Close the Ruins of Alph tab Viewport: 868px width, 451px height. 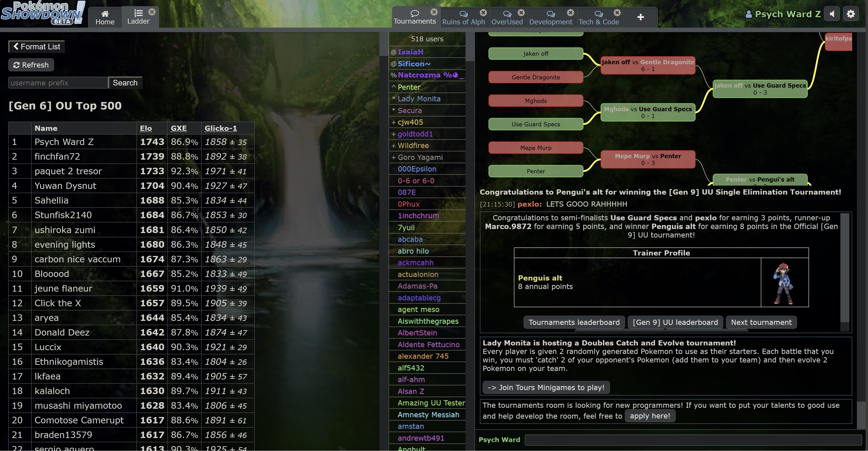pos(483,13)
